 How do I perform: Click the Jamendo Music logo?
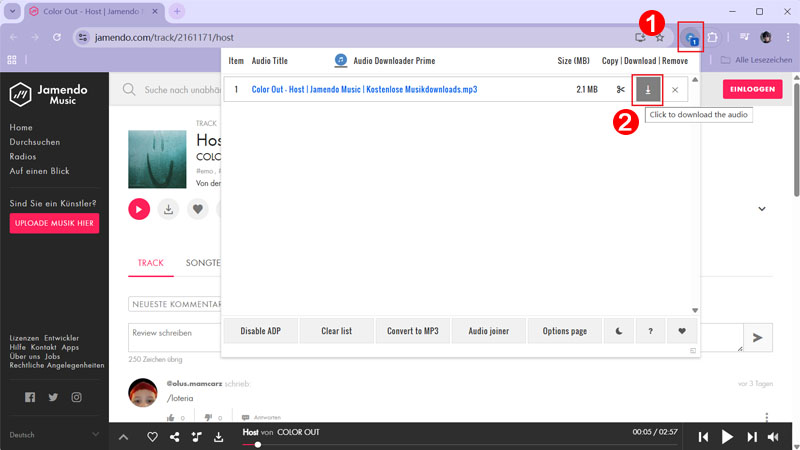(49, 94)
